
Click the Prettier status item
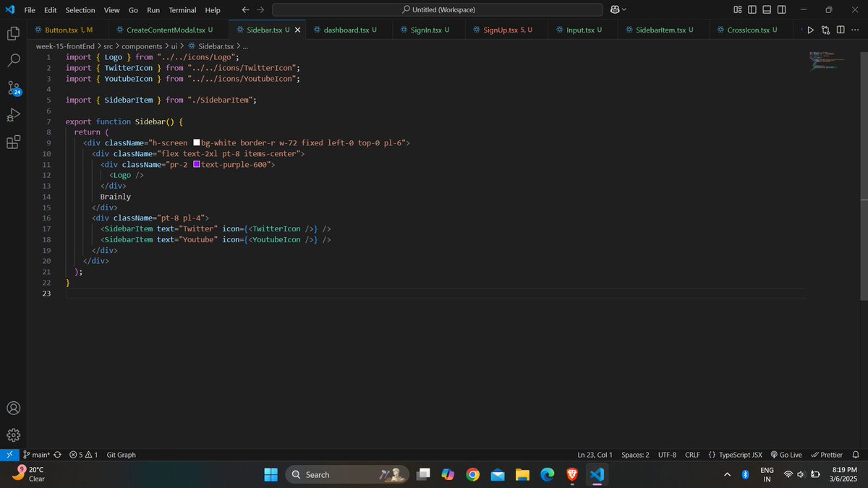[x=827, y=455]
